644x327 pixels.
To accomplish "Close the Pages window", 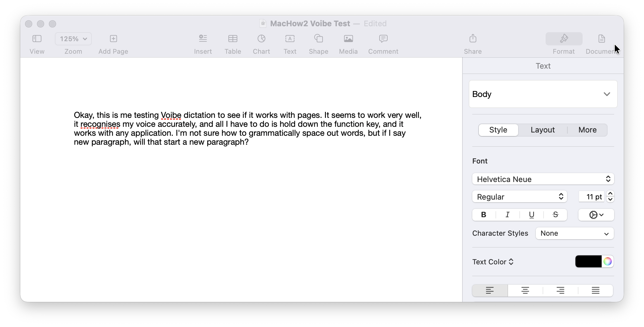I will [x=29, y=24].
